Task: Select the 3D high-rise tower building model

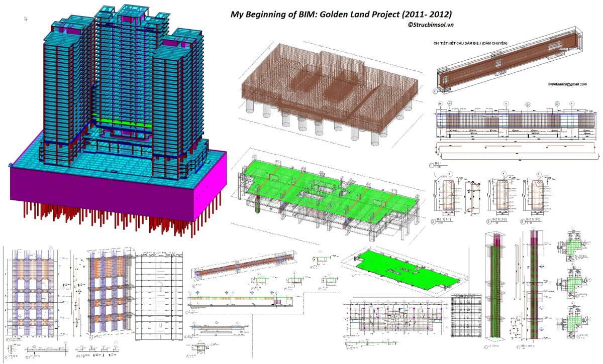Action: coord(118,120)
